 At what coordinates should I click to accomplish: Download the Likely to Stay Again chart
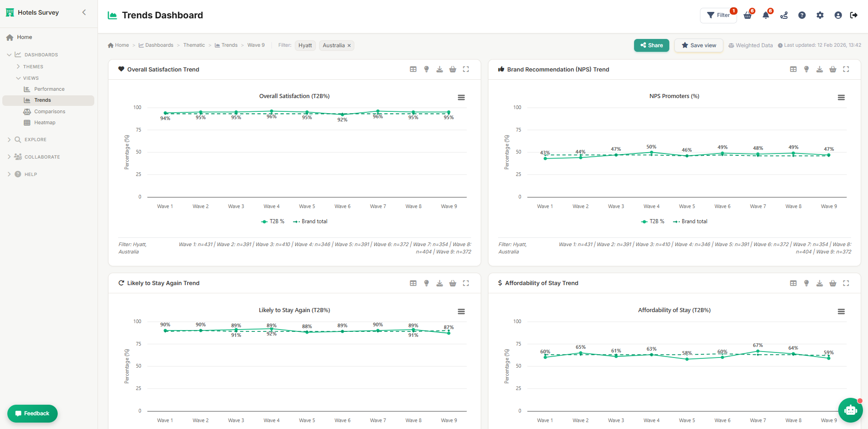[x=439, y=283]
